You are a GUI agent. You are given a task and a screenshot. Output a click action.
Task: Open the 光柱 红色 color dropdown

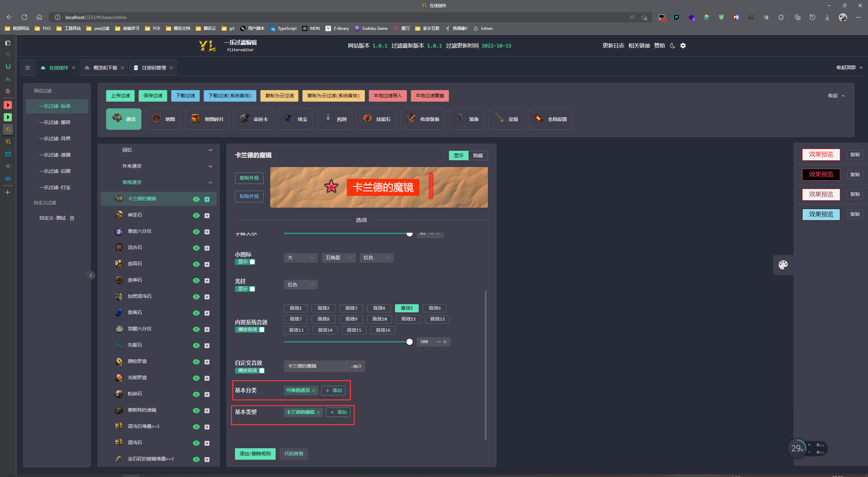coord(300,285)
